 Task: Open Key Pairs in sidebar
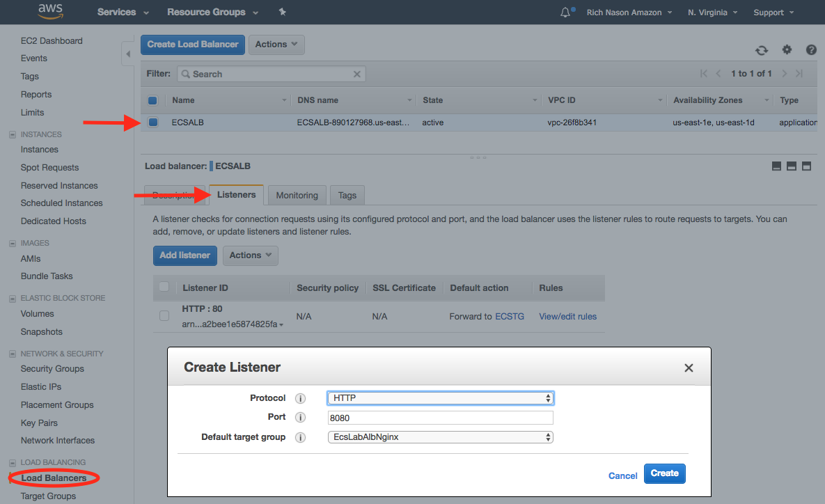click(40, 423)
